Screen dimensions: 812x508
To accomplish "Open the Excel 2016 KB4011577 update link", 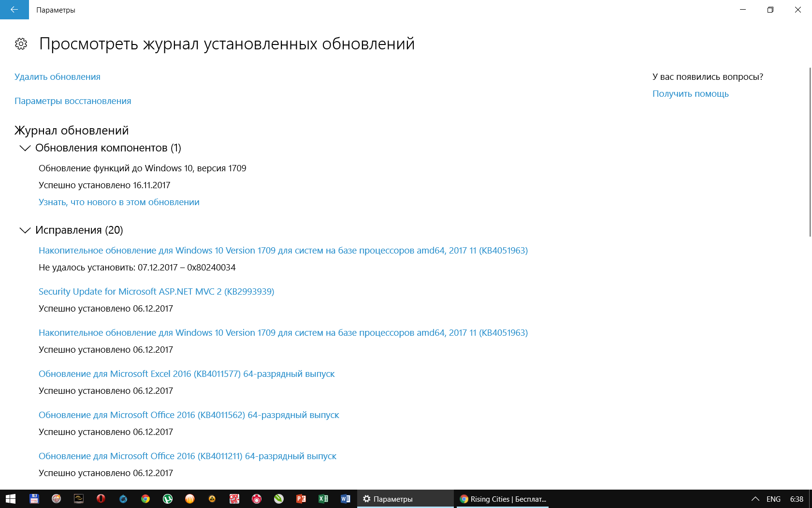I will tap(187, 374).
